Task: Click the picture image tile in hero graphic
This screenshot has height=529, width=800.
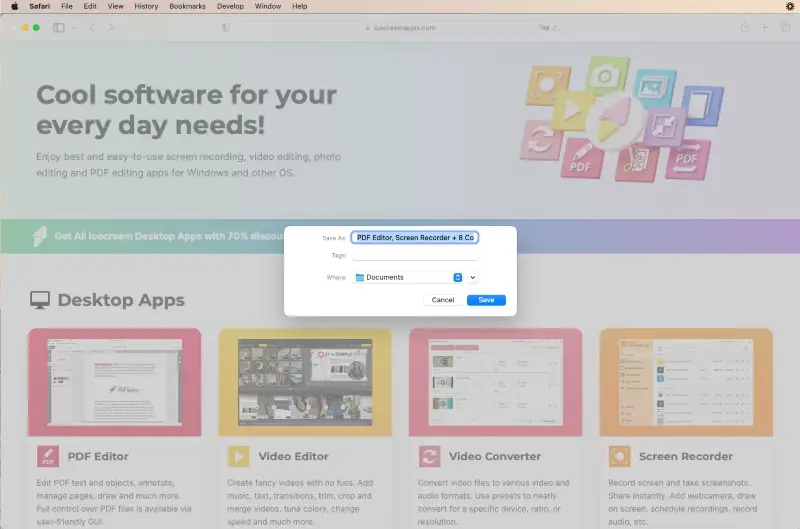Action: (655, 88)
